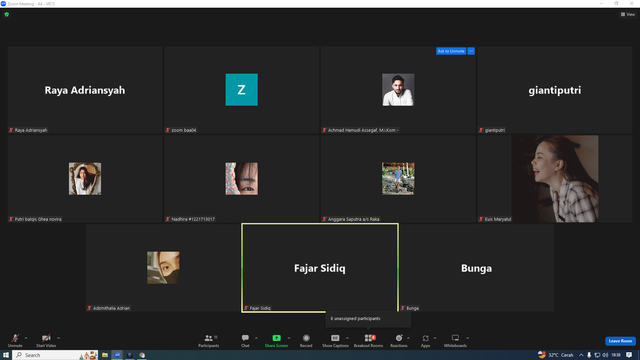Select Achmad Hamudi Assegaf's profile photo
Image resolution: width=640 pixels, height=360 pixels.
[x=398, y=90]
